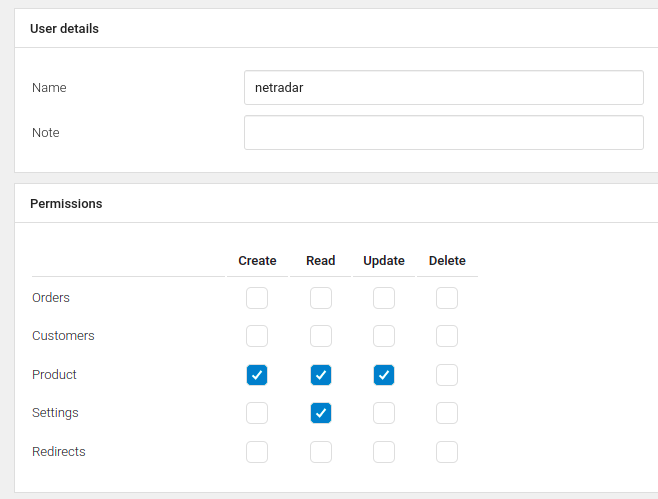
Task: Click the Name input field containing netradar
Action: click(444, 87)
